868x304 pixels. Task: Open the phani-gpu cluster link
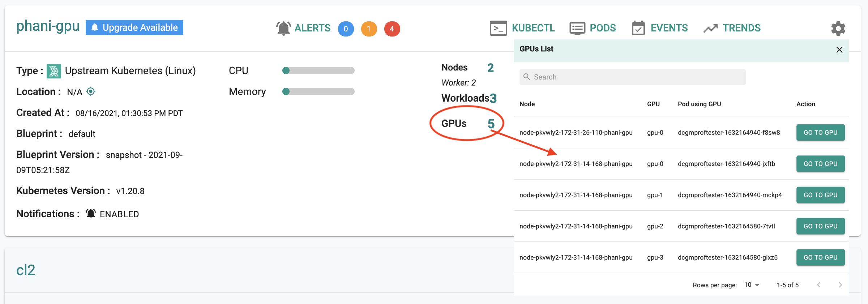48,26
